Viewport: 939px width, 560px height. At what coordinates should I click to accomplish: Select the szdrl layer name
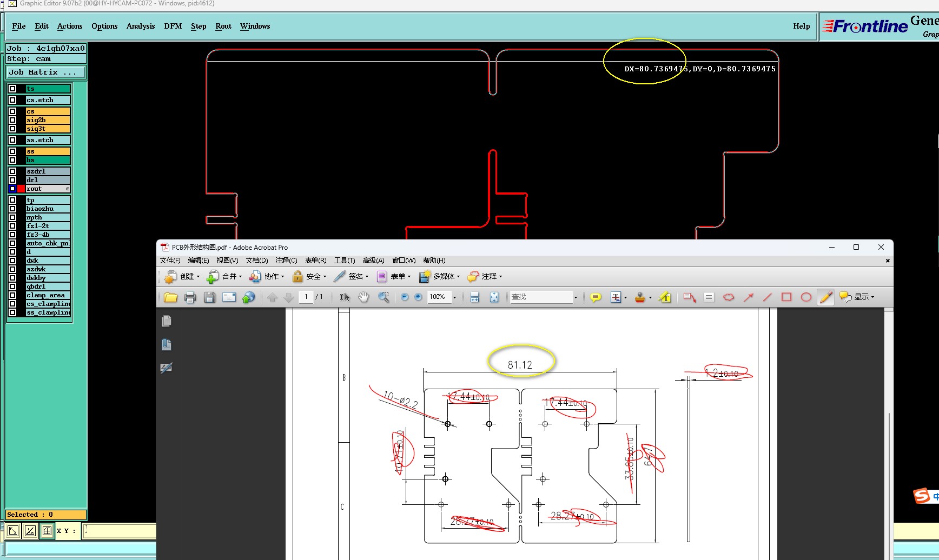[x=48, y=171]
